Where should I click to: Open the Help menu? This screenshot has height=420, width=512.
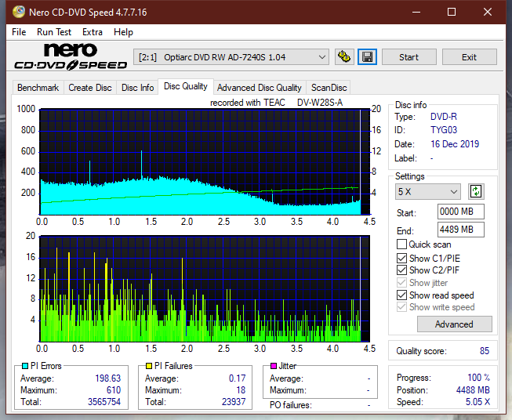(123, 32)
